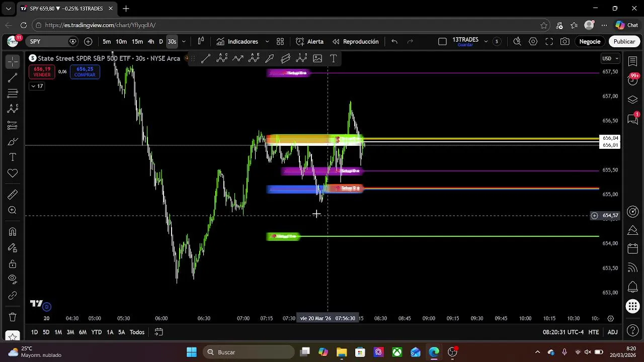
Task: Enter fullscreen mode
Action: tap(549, 42)
